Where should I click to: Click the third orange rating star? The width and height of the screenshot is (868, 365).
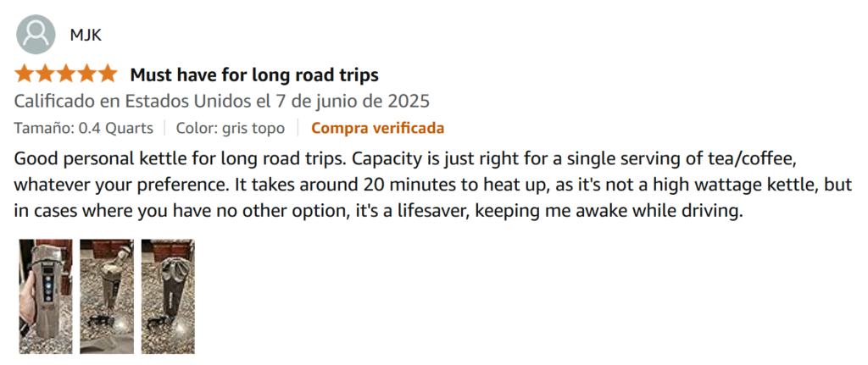tap(65, 74)
